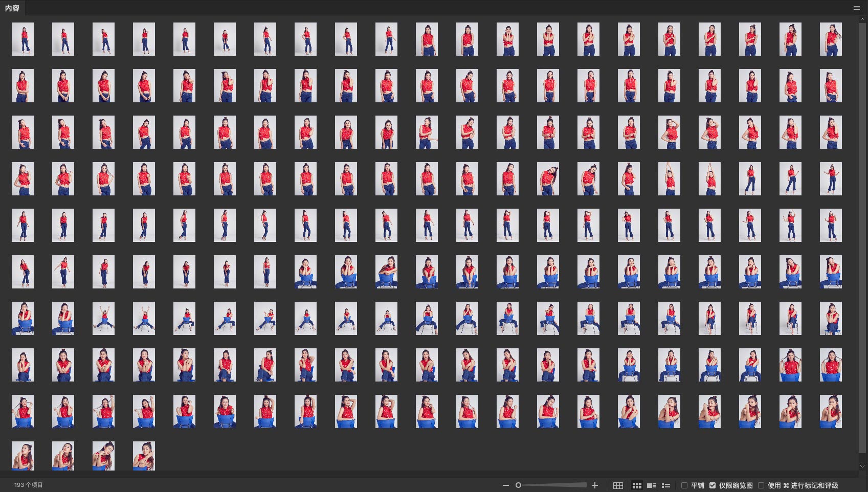
Task: Enable the 平铺 checkbox
Action: point(684,485)
